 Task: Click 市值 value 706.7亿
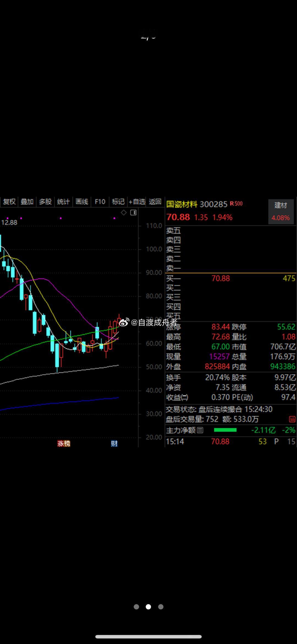(x=283, y=347)
